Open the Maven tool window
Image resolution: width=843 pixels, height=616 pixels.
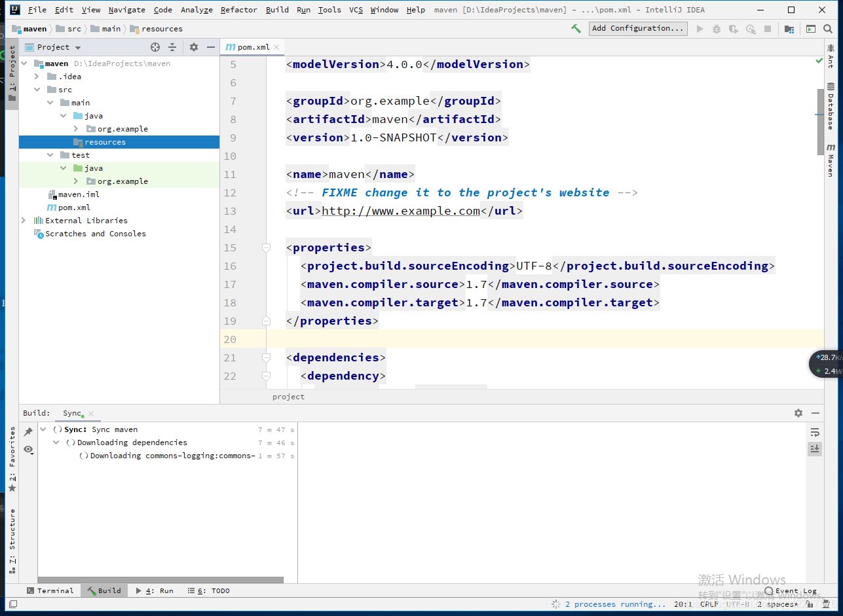[831, 160]
